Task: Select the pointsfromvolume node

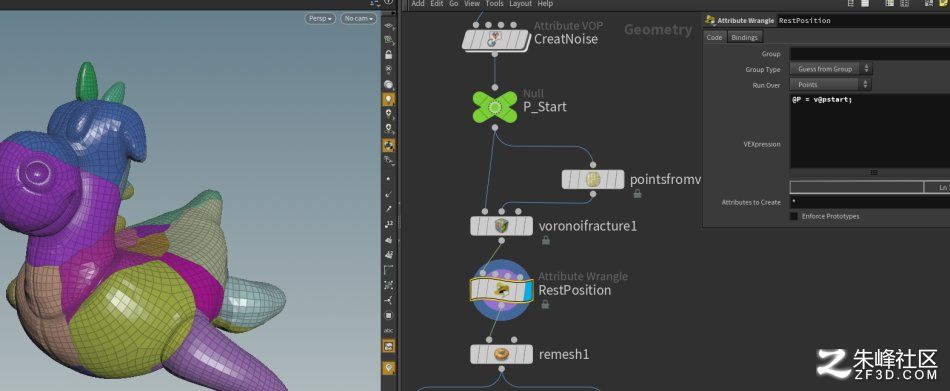Action: [593, 179]
